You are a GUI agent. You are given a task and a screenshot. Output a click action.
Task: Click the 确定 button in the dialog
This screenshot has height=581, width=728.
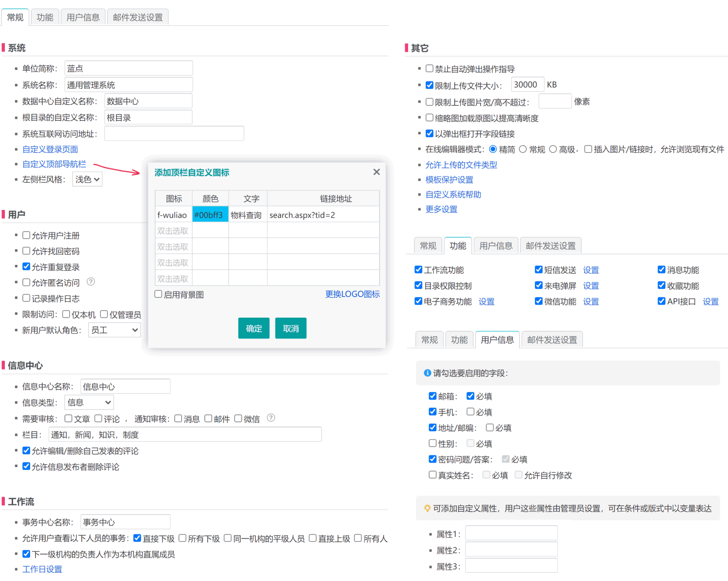(x=253, y=328)
